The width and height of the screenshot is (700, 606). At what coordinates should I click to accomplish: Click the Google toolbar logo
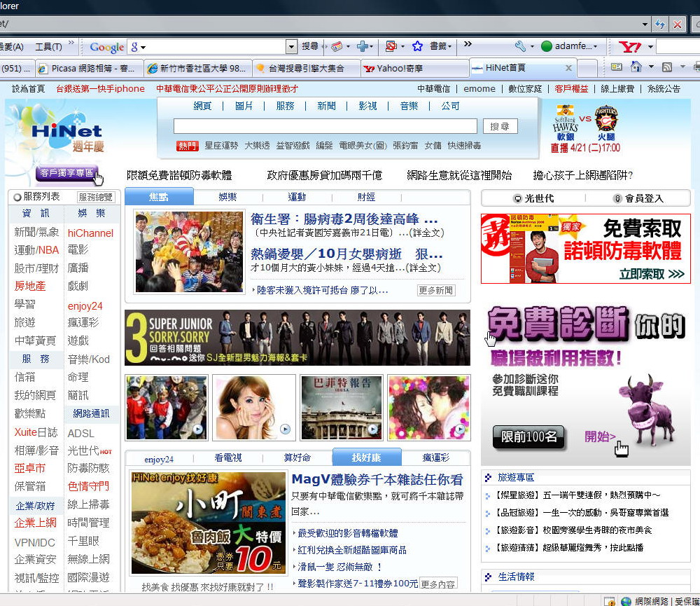pyautogui.click(x=106, y=47)
